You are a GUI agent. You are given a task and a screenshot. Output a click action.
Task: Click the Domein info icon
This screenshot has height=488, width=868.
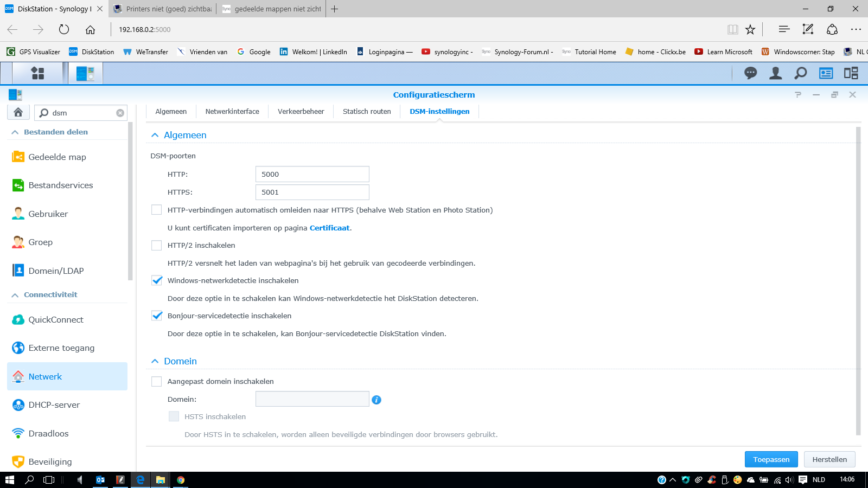click(376, 400)
